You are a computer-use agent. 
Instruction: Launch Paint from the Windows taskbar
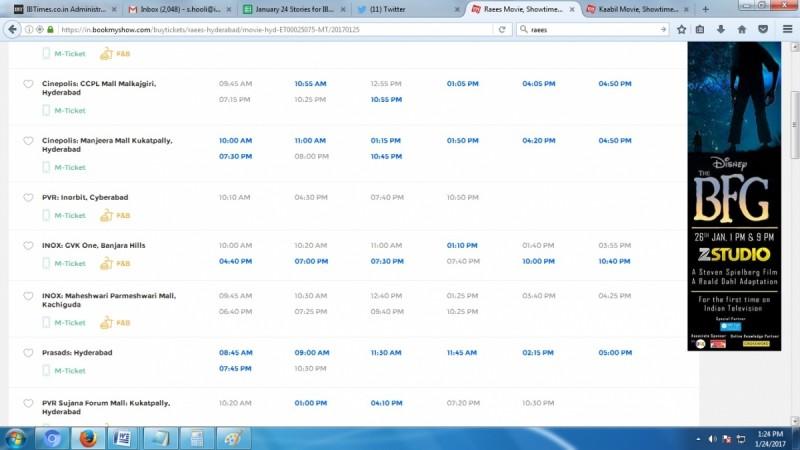click(231, 438)
